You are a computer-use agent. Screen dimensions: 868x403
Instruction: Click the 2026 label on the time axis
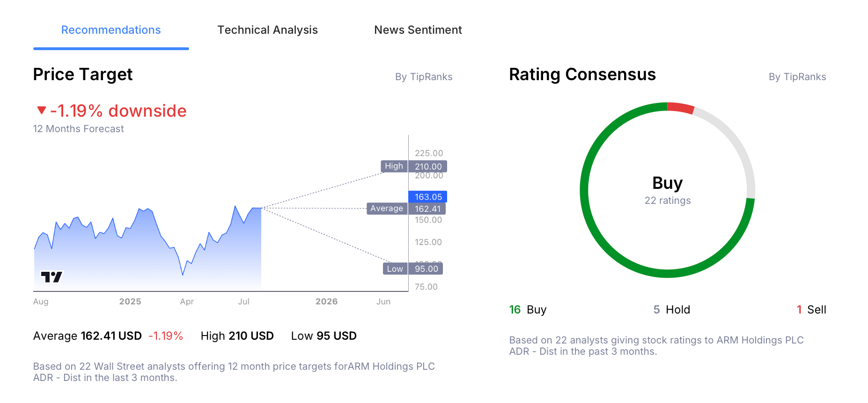[x=326, y=301]
